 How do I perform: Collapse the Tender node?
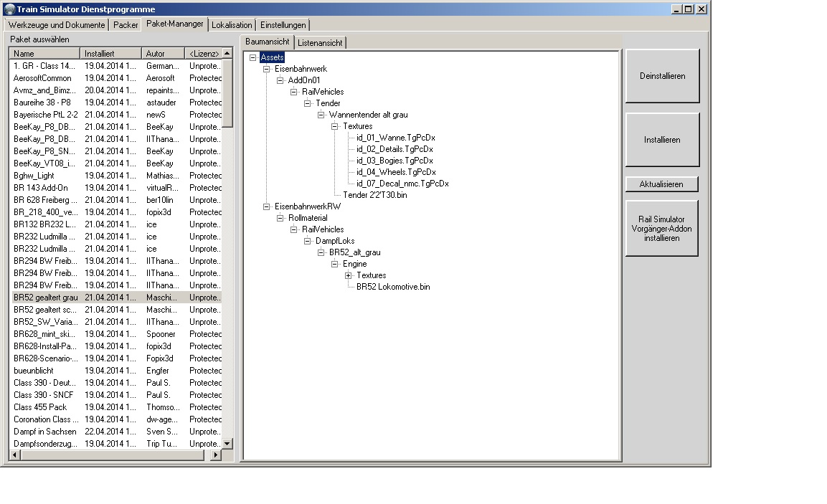point(308,103)
